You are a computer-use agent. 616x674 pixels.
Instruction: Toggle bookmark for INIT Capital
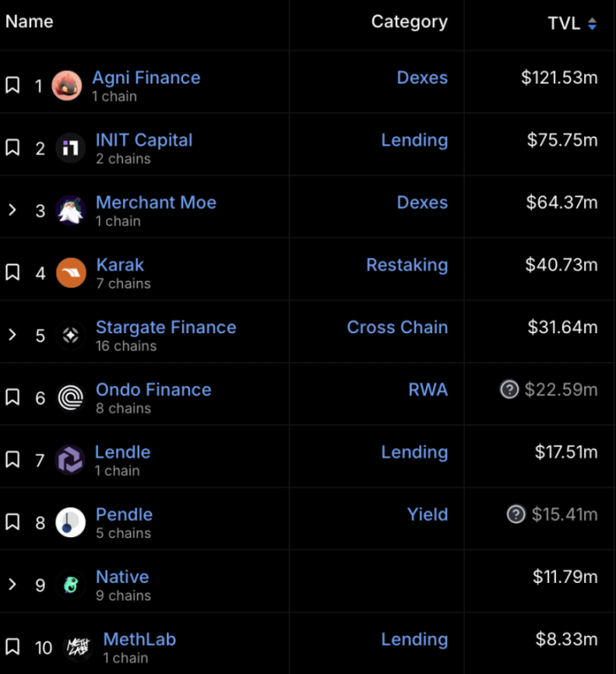click(x=13, y=148)
